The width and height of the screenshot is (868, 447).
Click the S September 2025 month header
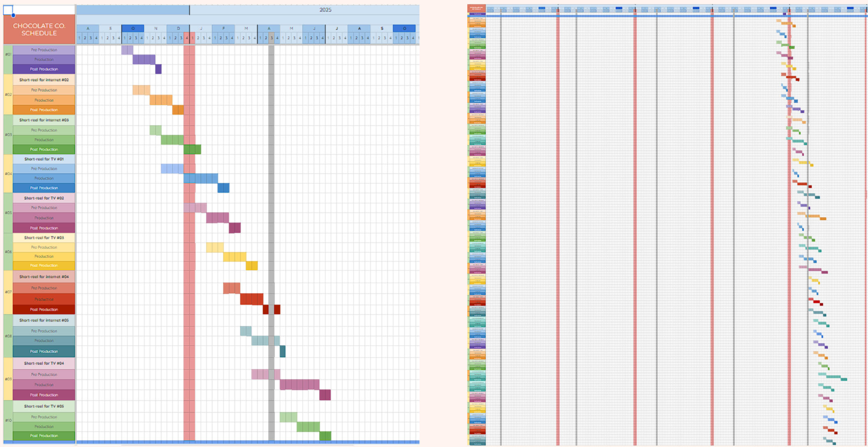coord(382,28)
